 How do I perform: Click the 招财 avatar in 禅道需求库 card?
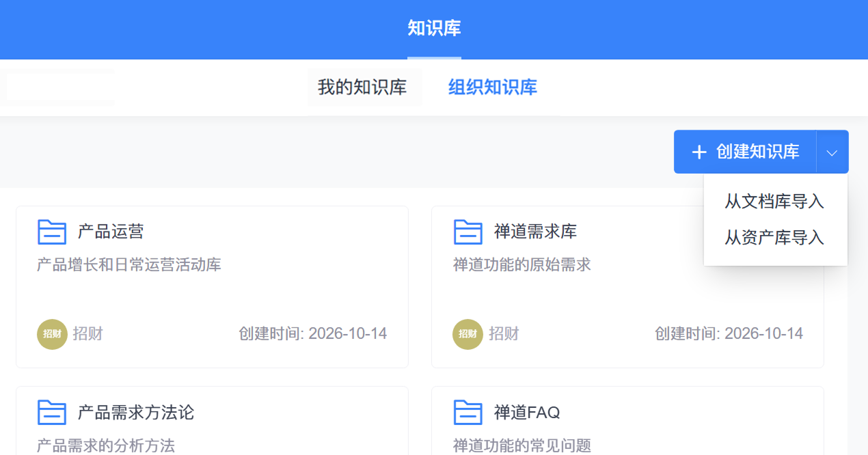point(468,334)
